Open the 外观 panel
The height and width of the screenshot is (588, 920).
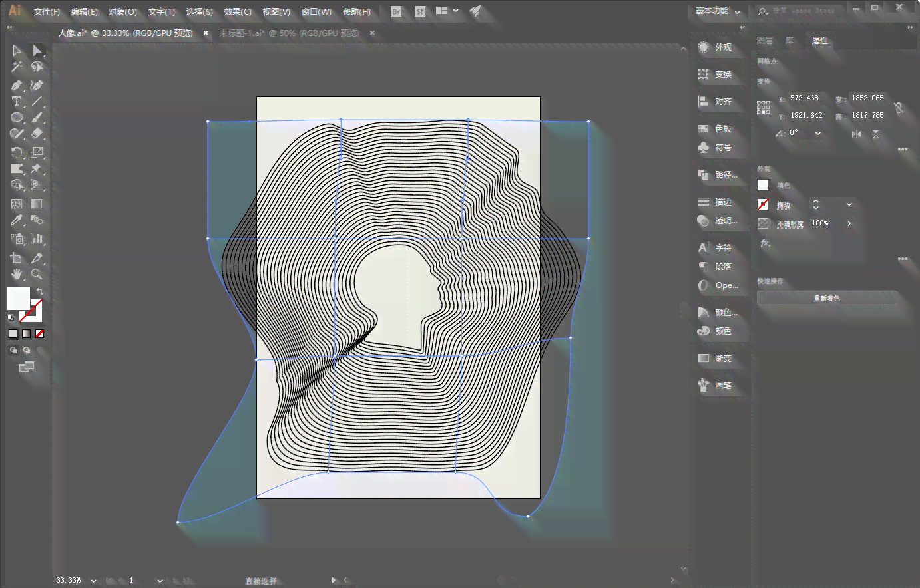coord(715,47)
